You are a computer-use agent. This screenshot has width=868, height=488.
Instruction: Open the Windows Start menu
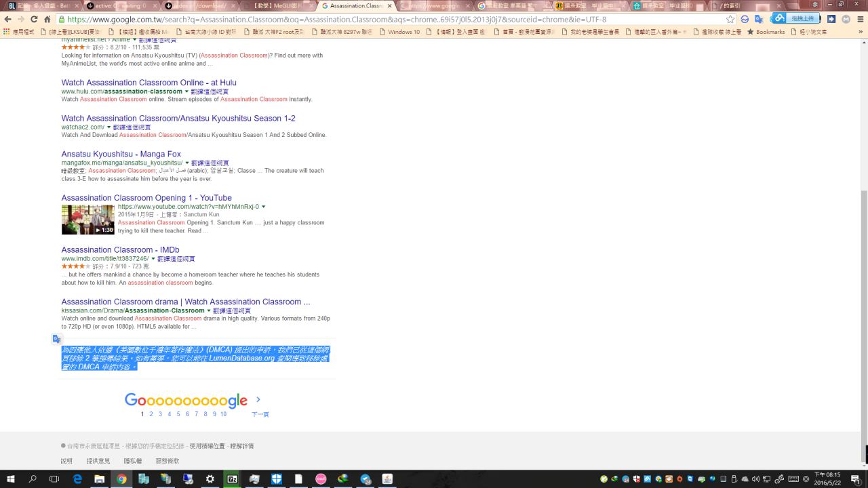(x=10, y=479)
